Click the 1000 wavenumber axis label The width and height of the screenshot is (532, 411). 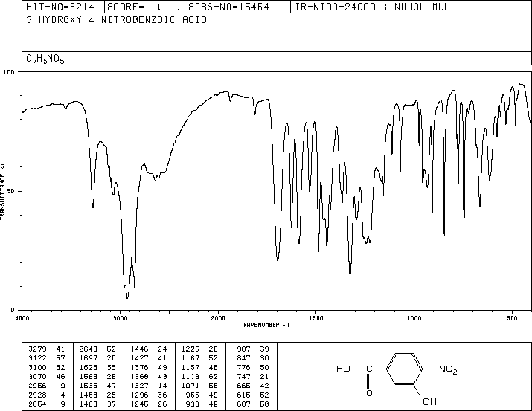(x=414, y=318)
